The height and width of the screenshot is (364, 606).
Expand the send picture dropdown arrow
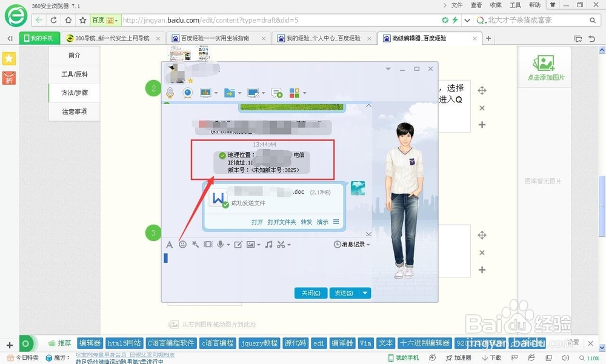tap(259, 245)
